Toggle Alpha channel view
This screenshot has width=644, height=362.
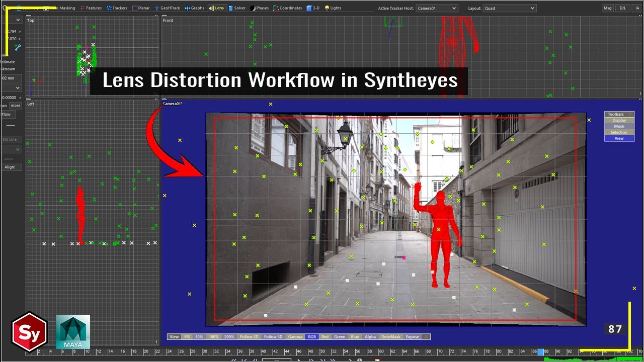tap(370, 337)
